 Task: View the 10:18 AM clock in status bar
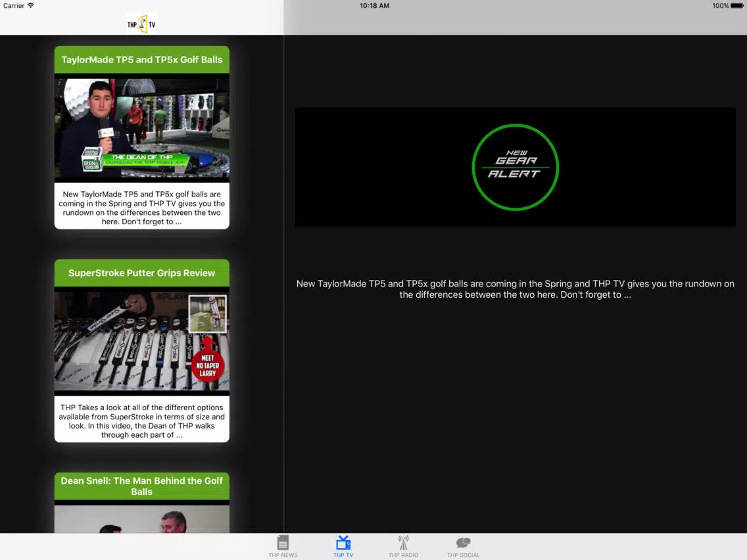click(374, 6)
